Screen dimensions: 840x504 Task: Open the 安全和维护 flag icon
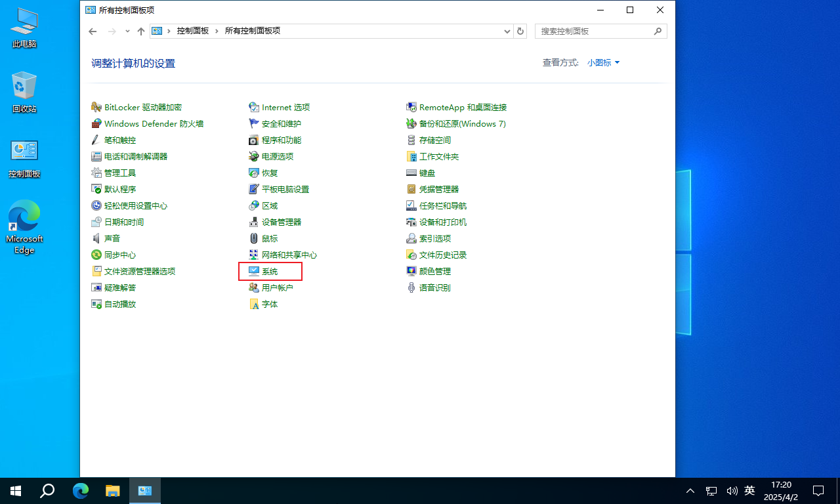tap(254, 123)
